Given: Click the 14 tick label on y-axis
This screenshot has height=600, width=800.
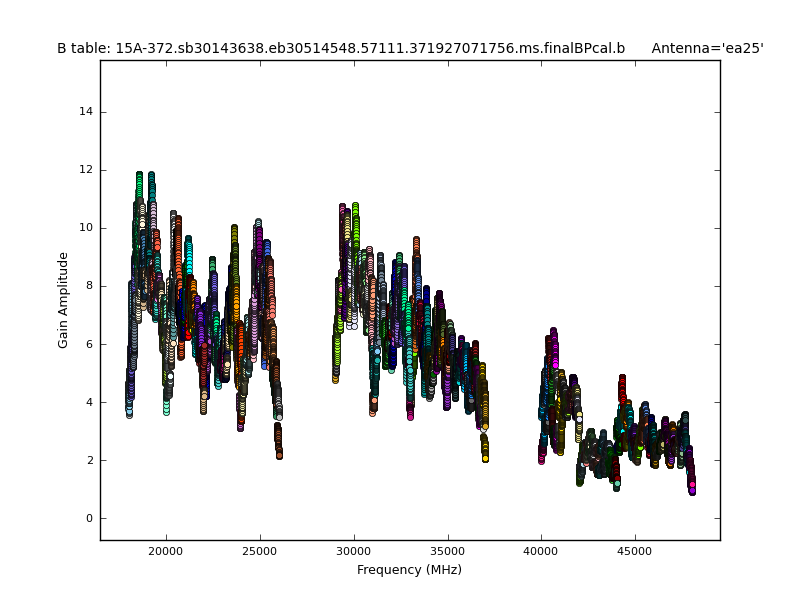Looking at the screenshot, I should coord(87,112).
